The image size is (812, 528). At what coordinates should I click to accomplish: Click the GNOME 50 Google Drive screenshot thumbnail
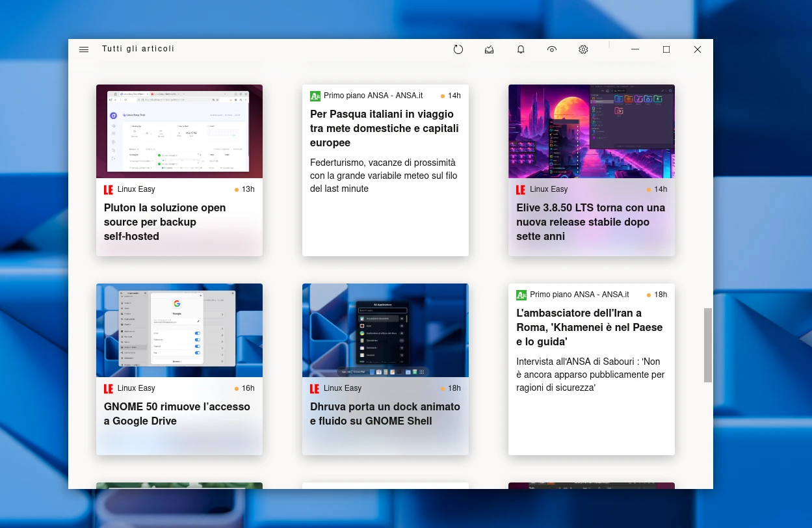pos(179,330)
